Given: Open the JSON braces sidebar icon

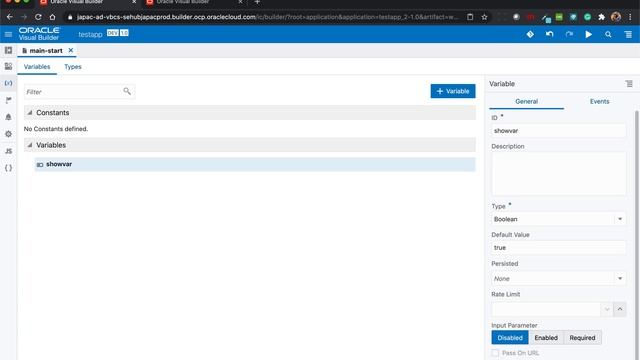Looking at the screenshot, I should pos(8,168).
